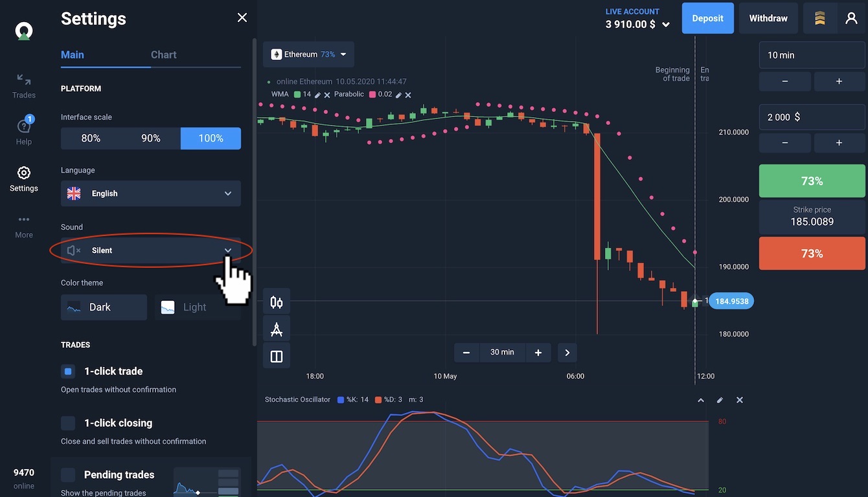This screenshot has height=497, width=868.
Task: Open the Language dropdown showing English
Action: [150, 193]
